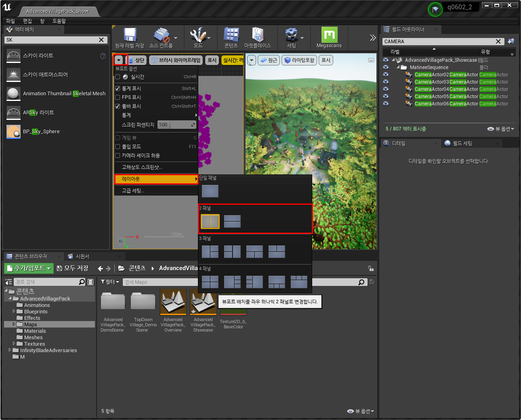The image size is (521, 420).
Task: Navigate forward with the Content Browser right arrow
Action: click(108, 268)
